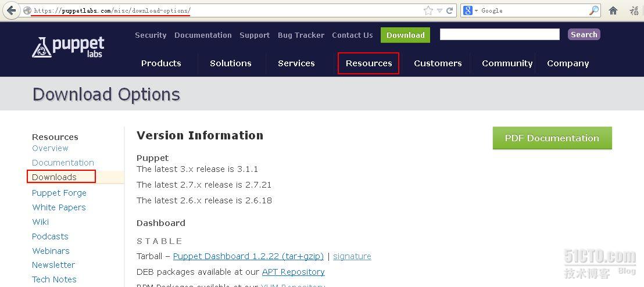Open the Solutions menu
This screenshot has height=287, width=644.
click(230, 63)
